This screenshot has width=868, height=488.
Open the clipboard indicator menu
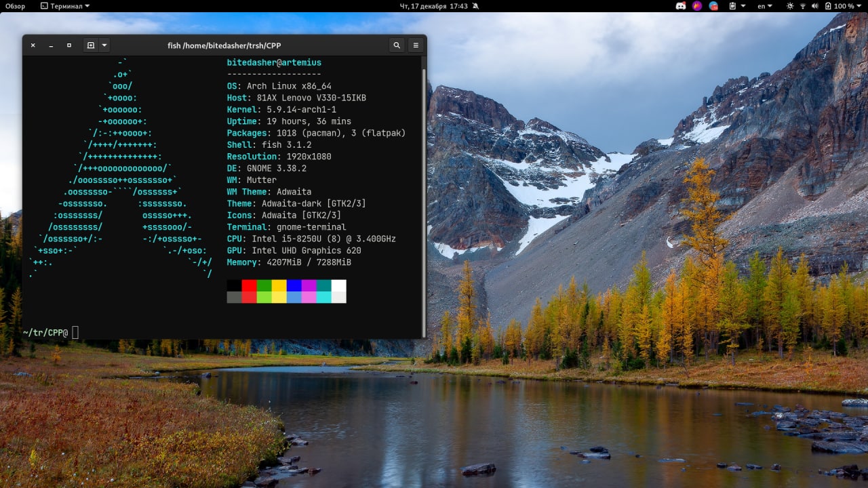[x=737, y=6]
